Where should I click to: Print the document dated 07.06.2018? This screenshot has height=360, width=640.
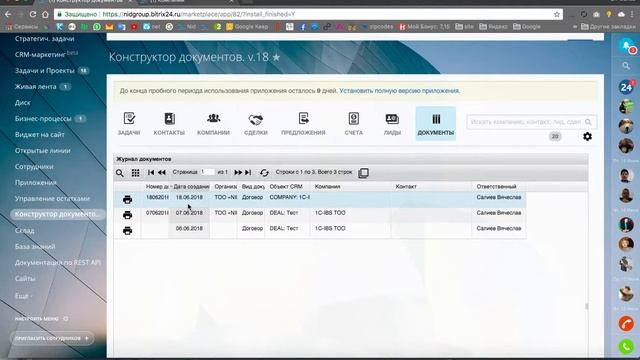click(127, 215)
